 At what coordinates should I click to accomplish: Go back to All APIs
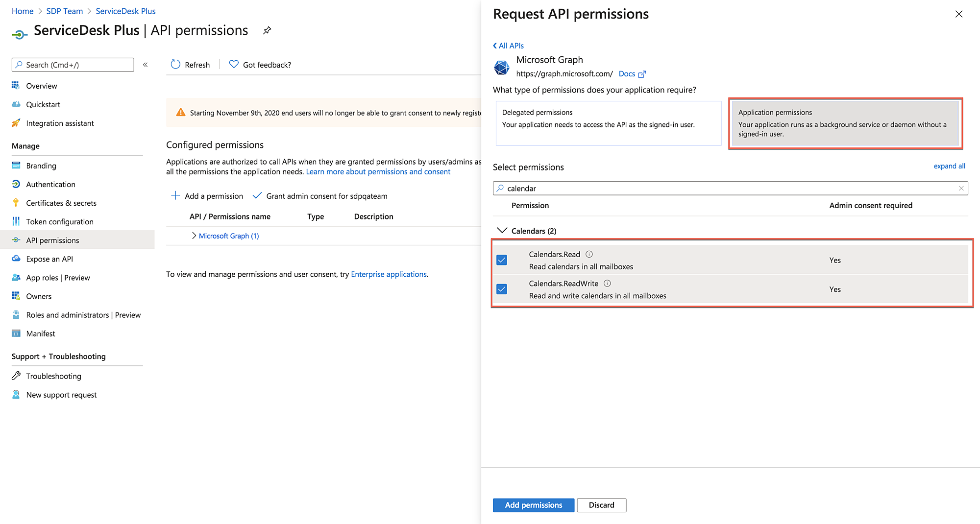[509, 46]
